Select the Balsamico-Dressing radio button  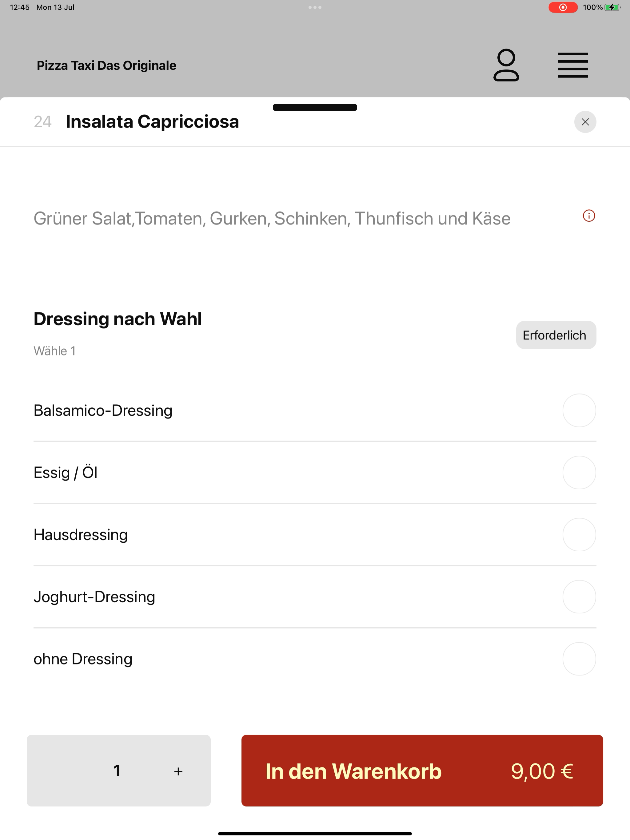coord(579,410)
